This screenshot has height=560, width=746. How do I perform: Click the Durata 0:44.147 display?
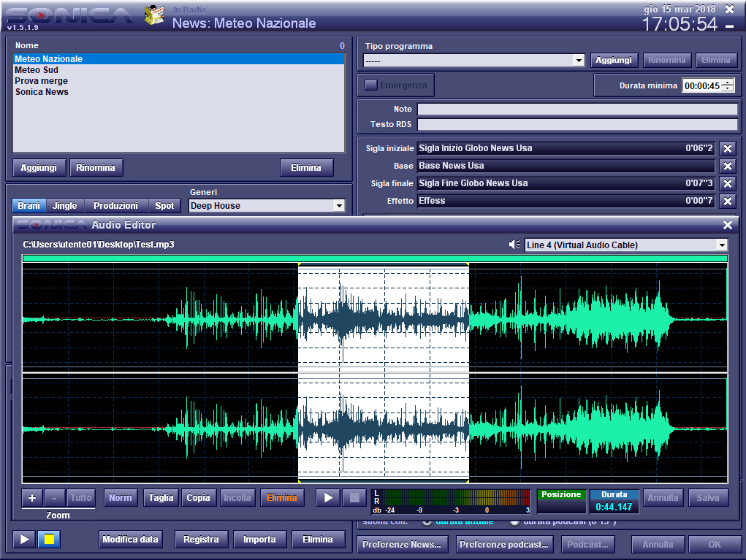tap(614, 502)
